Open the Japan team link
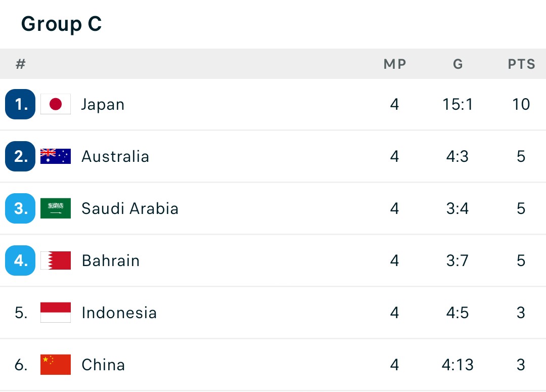Screen dimensions: 546x392 tap(103, 105)
